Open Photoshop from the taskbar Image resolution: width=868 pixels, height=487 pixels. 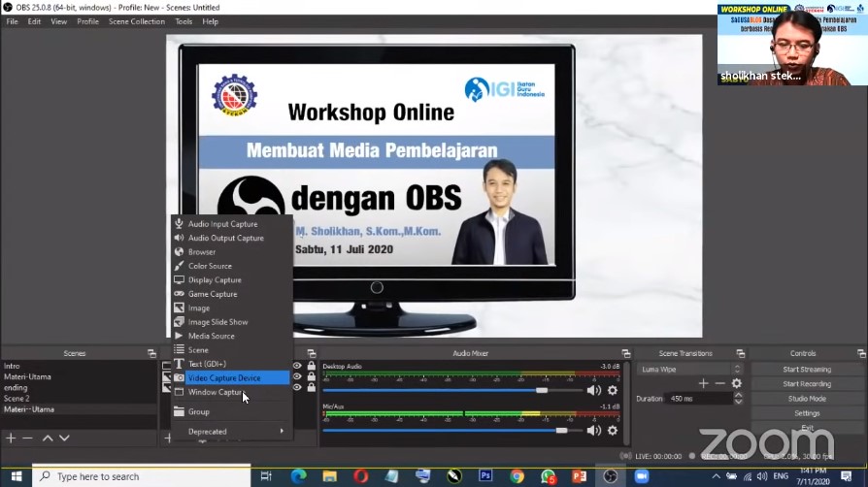(x=485, y=476)
